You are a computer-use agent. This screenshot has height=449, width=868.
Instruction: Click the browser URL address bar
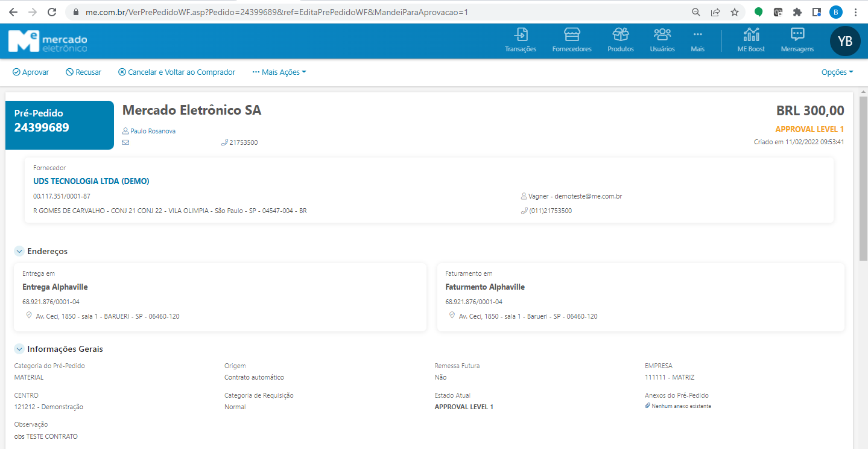[386, 12]
